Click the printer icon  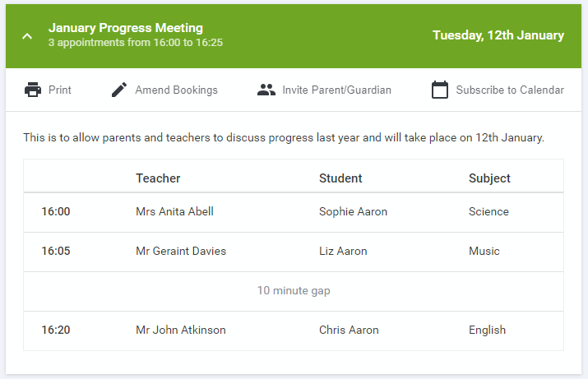(x=33, y=90)
